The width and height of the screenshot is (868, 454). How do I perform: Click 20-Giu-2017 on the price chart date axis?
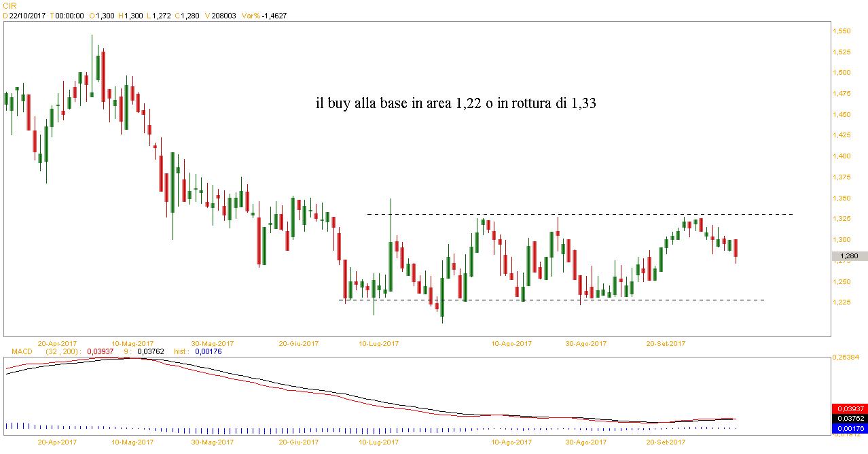pos(300,343)
